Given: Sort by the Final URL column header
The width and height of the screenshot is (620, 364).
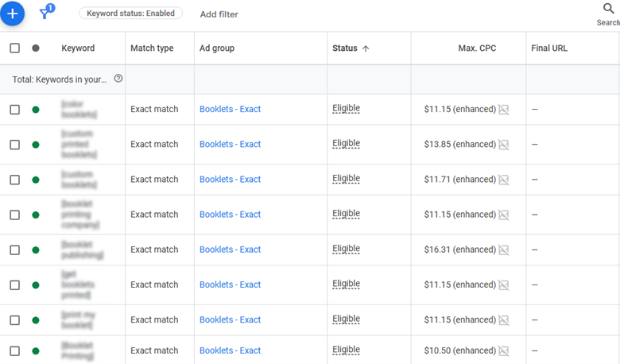Looking at the screenshot, I should click(549, 48).
